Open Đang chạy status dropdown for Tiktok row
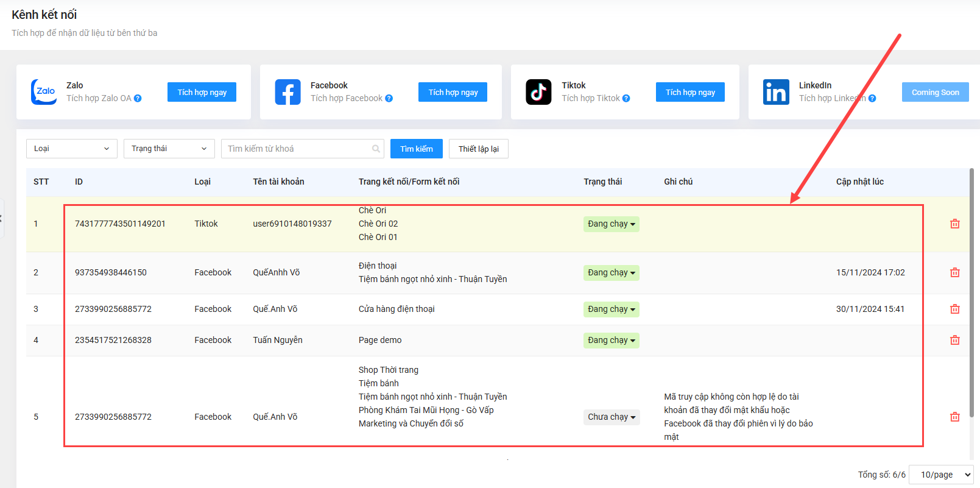The height and width of the screenshot is (488, 980). click(612, 224)
